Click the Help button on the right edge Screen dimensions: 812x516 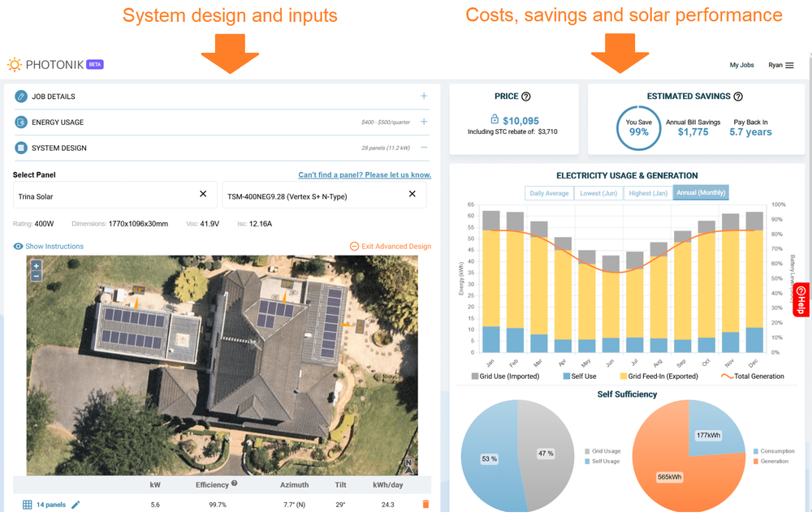click(x=801, y=299)
